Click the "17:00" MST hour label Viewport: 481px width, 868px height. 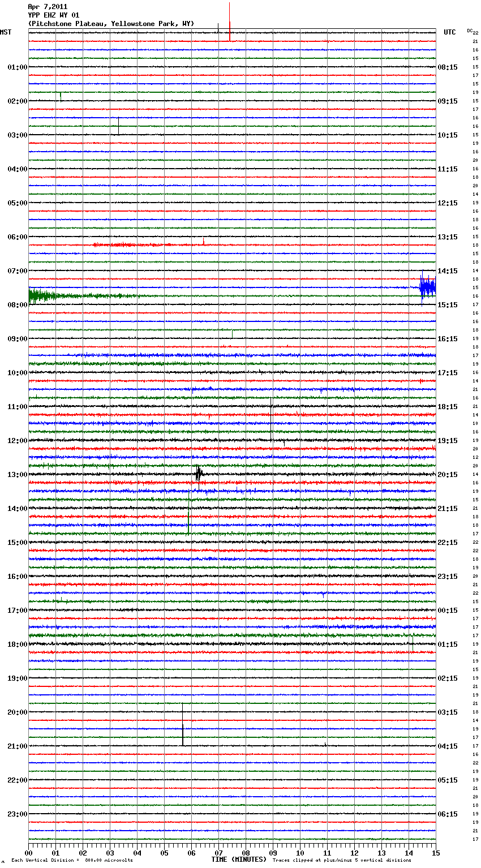tap(18, 611)
